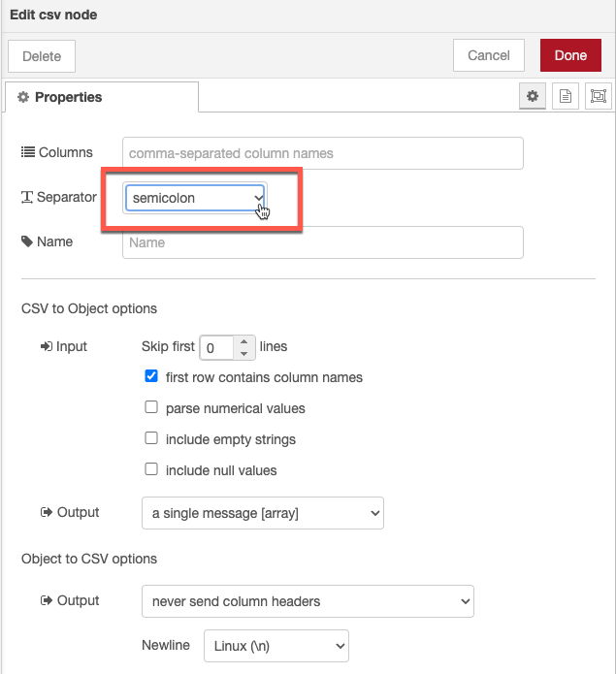The image size is (616, 674).
Task: Open never send column headers dropdown
Action: (x=308, y=601)
